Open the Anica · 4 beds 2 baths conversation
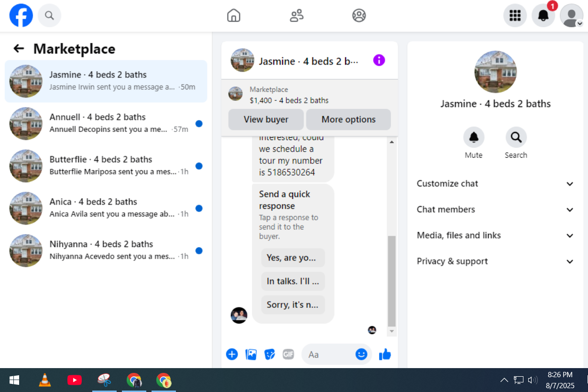The height and width of the screenshot is (392, 588). (x=106, y=208)
